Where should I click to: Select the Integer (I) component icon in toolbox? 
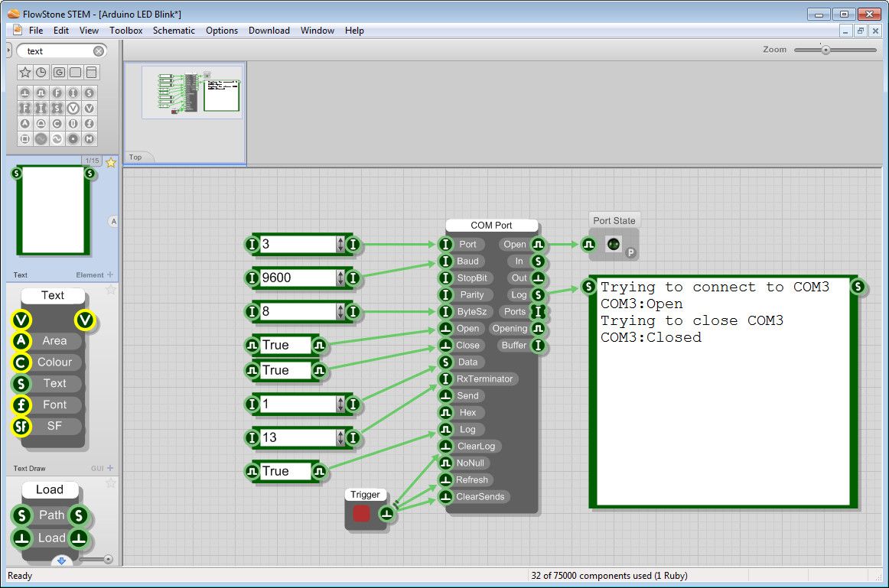pos(73,93)
